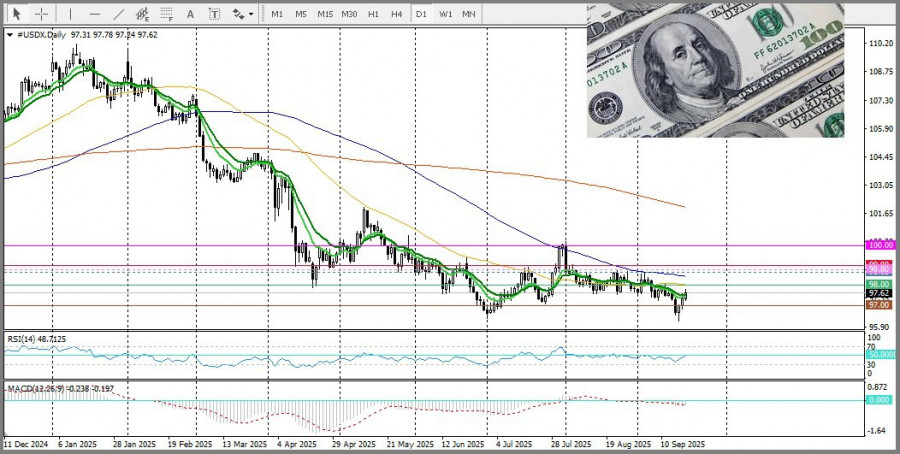Open the arrows/shapes dropdown
This screenshot has width=900, height=454.
click(241, 14)
